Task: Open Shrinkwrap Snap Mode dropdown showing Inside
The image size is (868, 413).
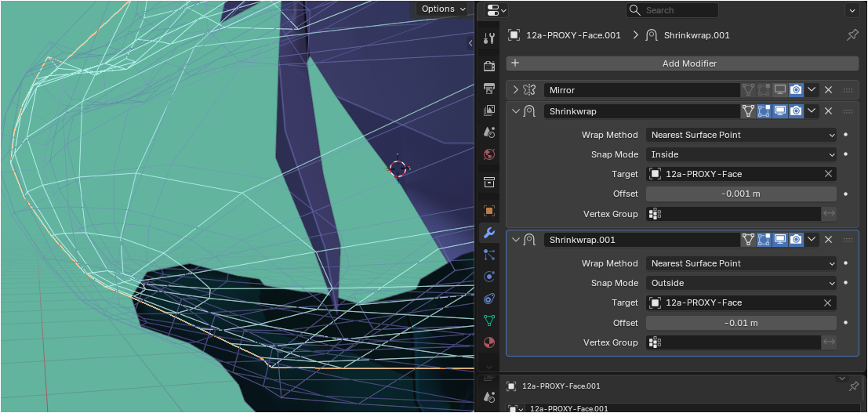Action: tap(741, 154)
